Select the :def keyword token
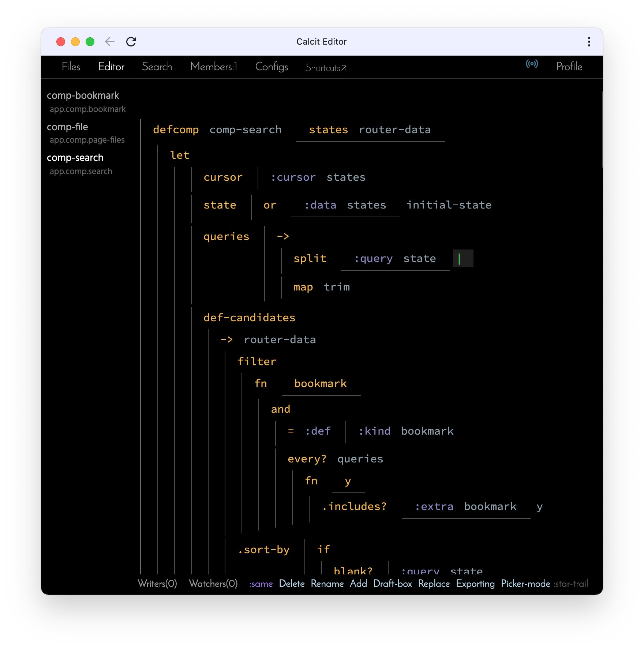The image size is (644, 649). tap(318, 431)
